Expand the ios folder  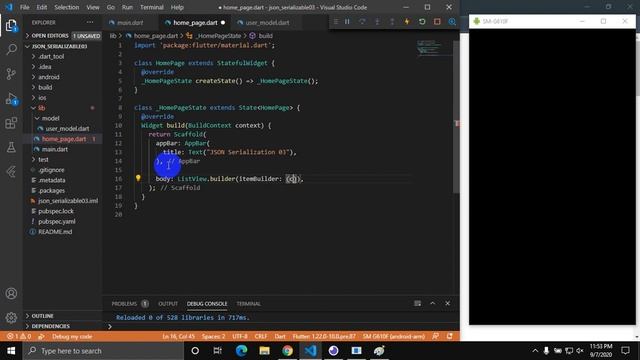62,98
